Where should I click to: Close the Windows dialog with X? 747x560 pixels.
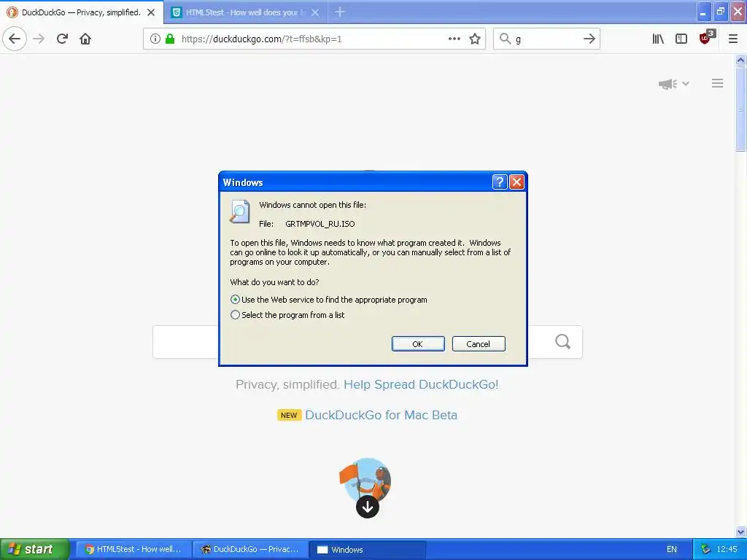[x=517, y=182]
